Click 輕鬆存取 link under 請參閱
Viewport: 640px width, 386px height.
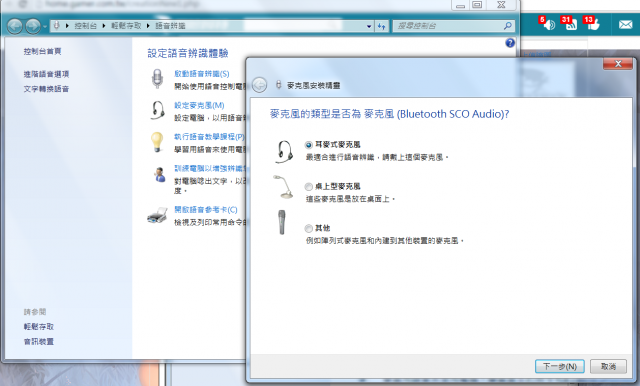(39, 327)
